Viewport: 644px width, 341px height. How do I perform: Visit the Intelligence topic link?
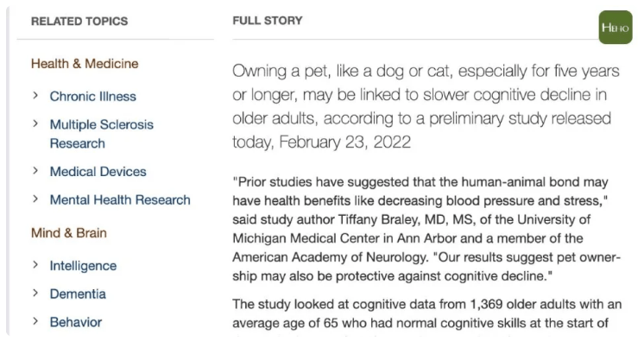pyautogui.click(x=84, y=266)
